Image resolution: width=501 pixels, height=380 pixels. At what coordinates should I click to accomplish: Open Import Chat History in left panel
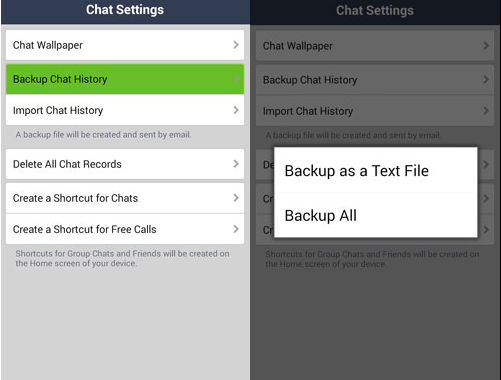click(125, 110)
